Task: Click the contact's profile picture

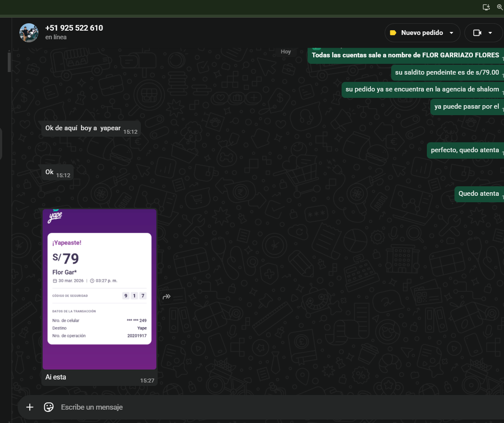Action: point(29,33)
